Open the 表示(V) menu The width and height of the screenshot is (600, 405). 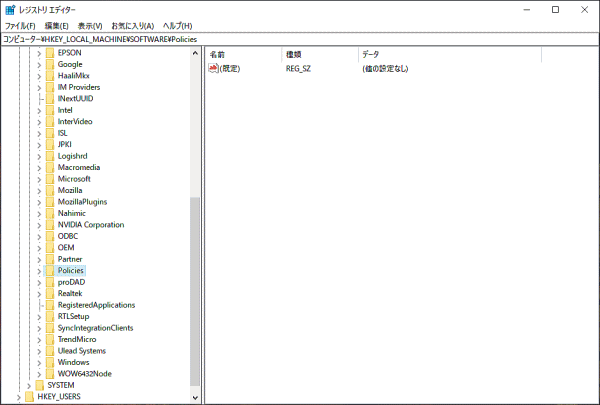click(x=90, y=25)
